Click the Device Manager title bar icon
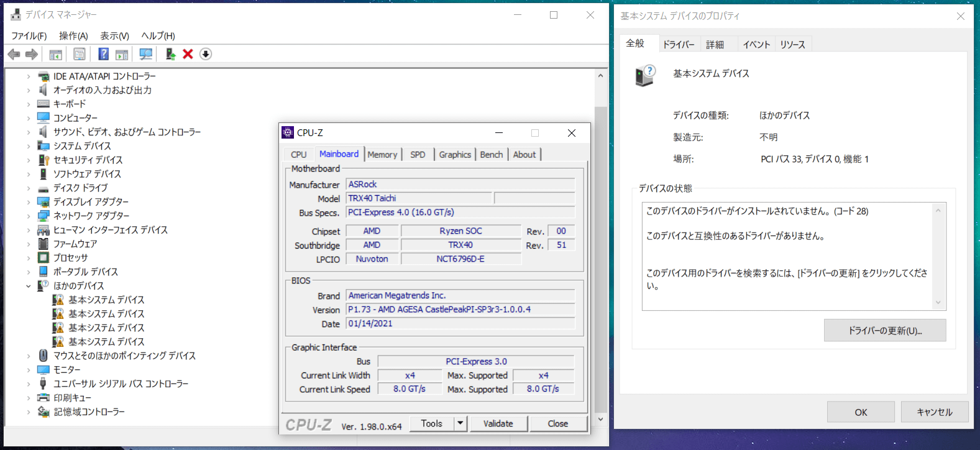 [x=16, y=14]
